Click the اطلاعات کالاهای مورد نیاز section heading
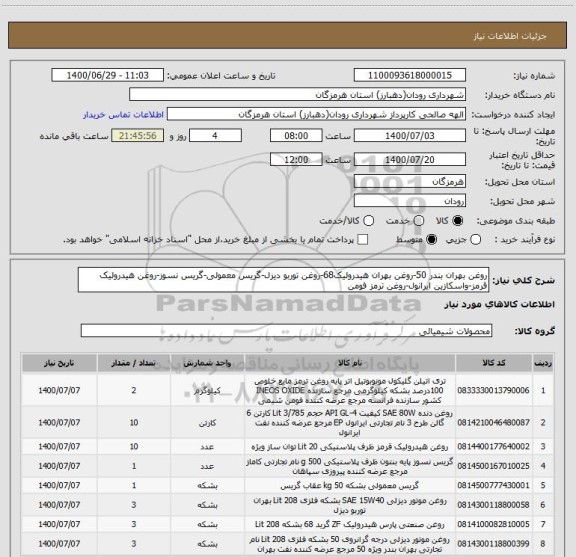 click(499, 305)
